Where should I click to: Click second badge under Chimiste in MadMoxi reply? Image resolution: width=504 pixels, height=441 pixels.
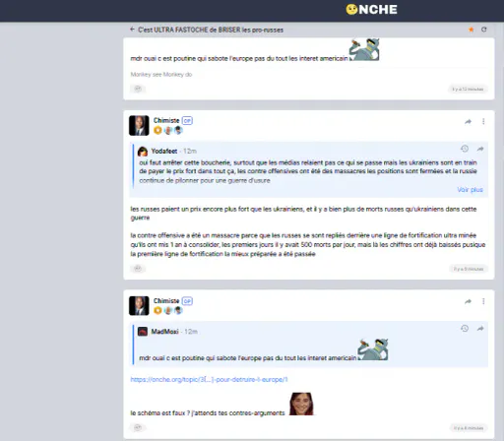tap(168, 310)
